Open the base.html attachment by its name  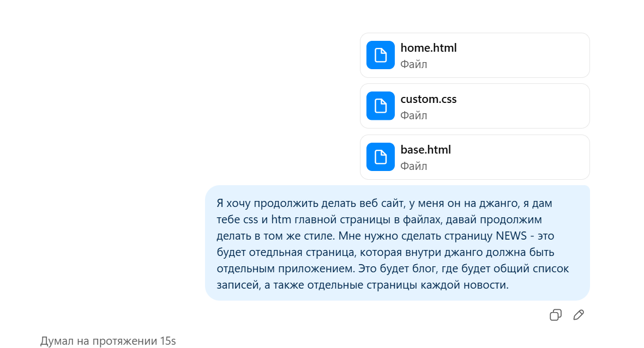click(425, 150)
